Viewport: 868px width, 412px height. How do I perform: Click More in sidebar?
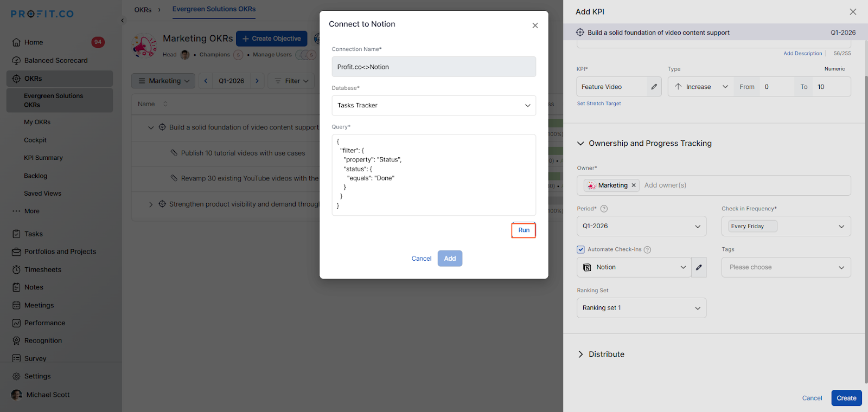[31, 211]
